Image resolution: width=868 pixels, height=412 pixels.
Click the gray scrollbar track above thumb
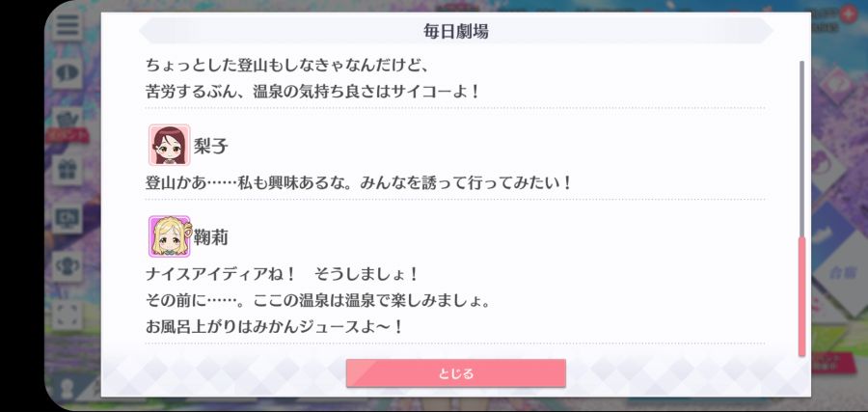pos(802,149)
